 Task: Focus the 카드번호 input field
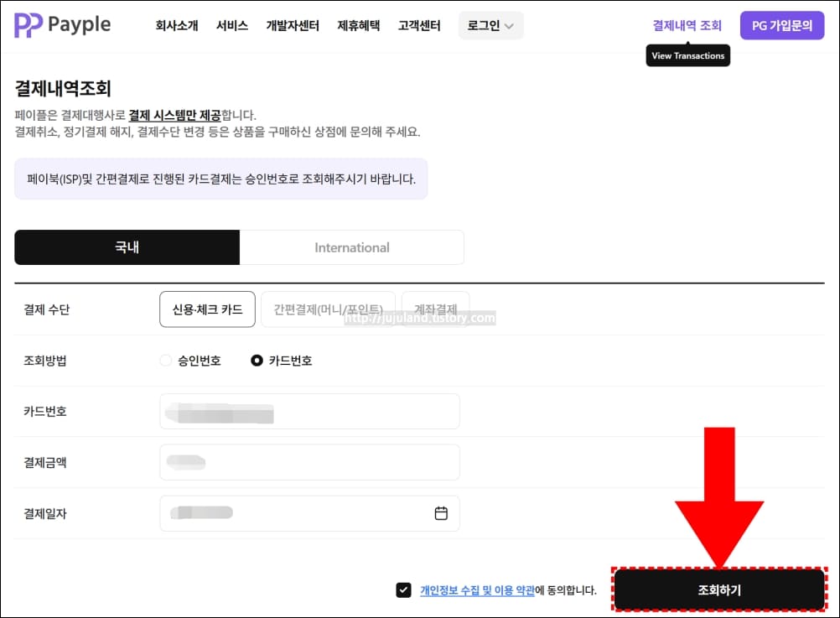[309, 411]
